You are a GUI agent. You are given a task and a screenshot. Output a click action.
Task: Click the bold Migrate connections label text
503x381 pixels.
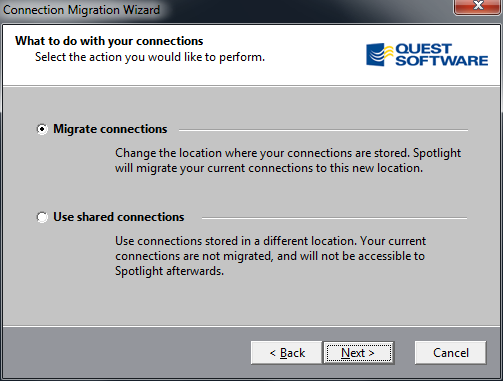110,129
